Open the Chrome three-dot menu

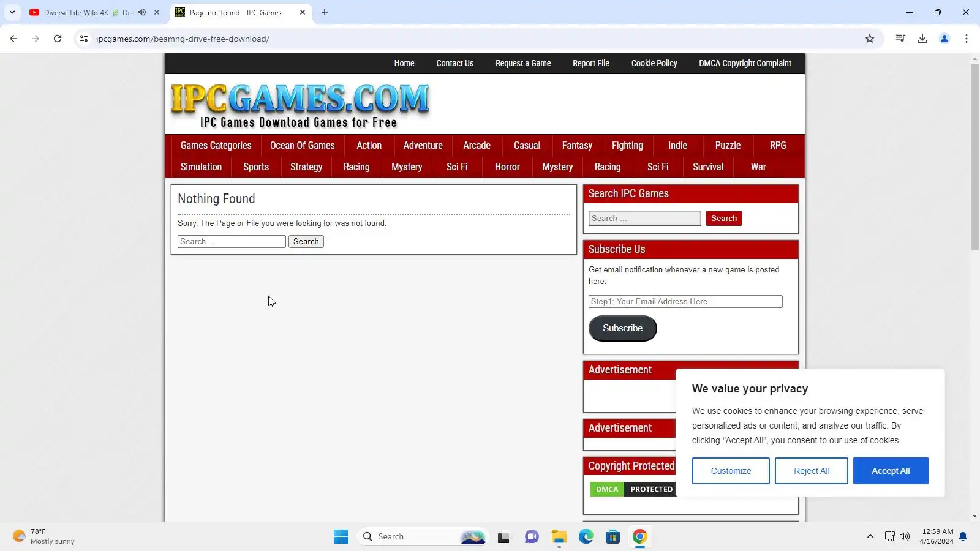coord(967,39)
